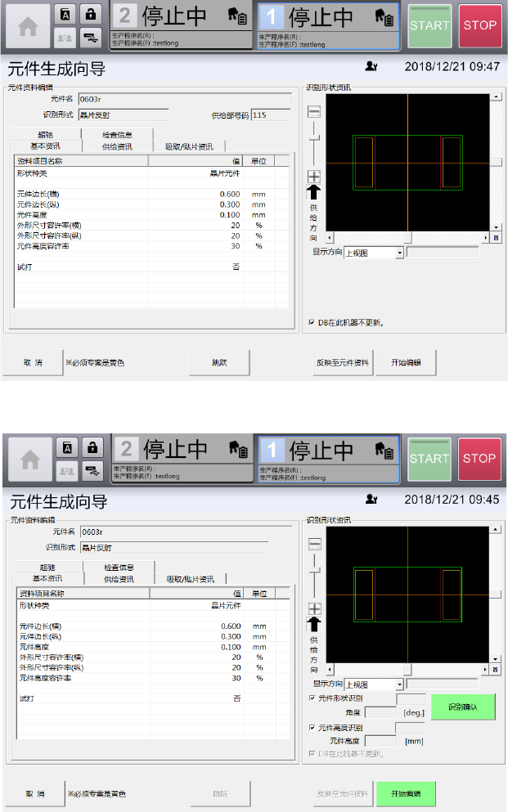The height and width of the screenshot is (812, 508).
Task: Click START button in 09:47 screen
Action: click(x=429, y=25)
